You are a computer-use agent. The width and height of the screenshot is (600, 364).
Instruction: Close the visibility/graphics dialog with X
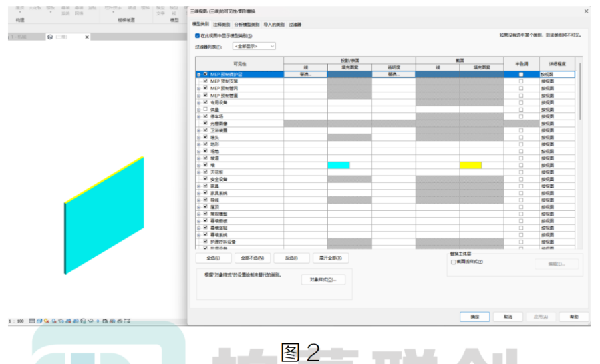pos(586,11)
